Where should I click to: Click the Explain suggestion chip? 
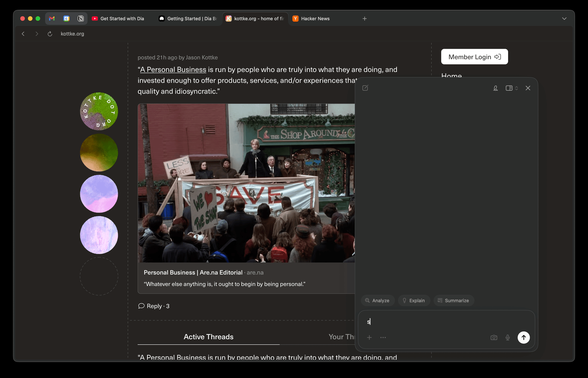click(414, 300)
